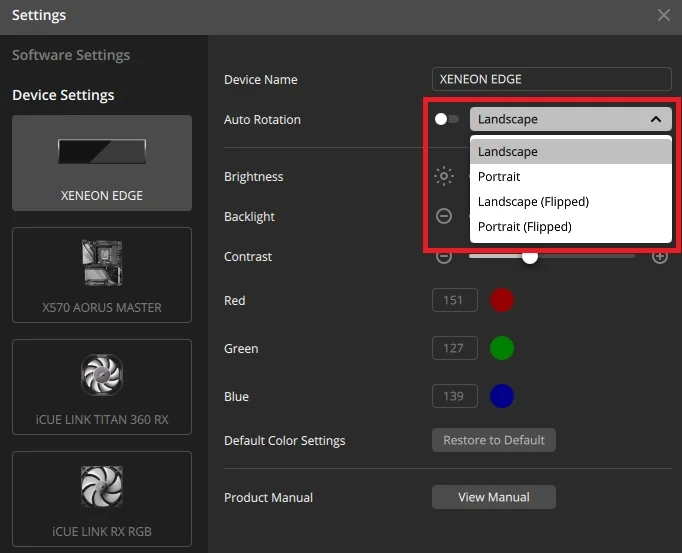Select the iCUE LINK TITAN 360 RX card
Viewport: 682px width, 553px height.
tap(102, 387)
